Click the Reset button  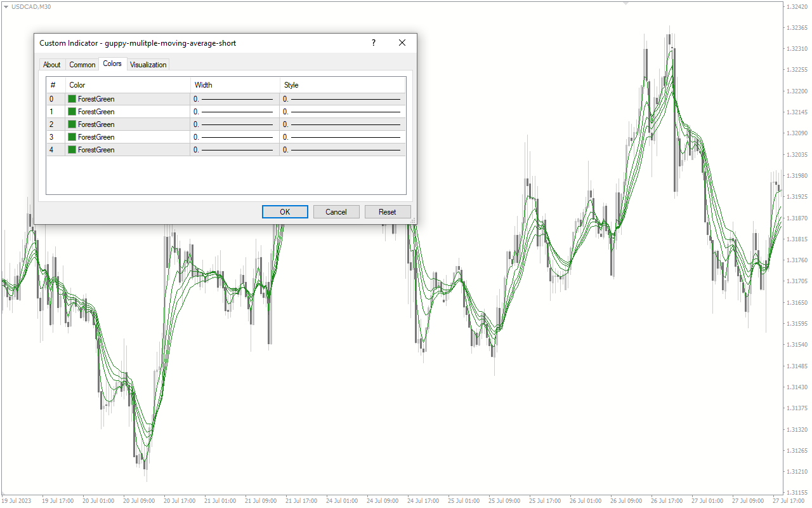[x=388, y=212]
